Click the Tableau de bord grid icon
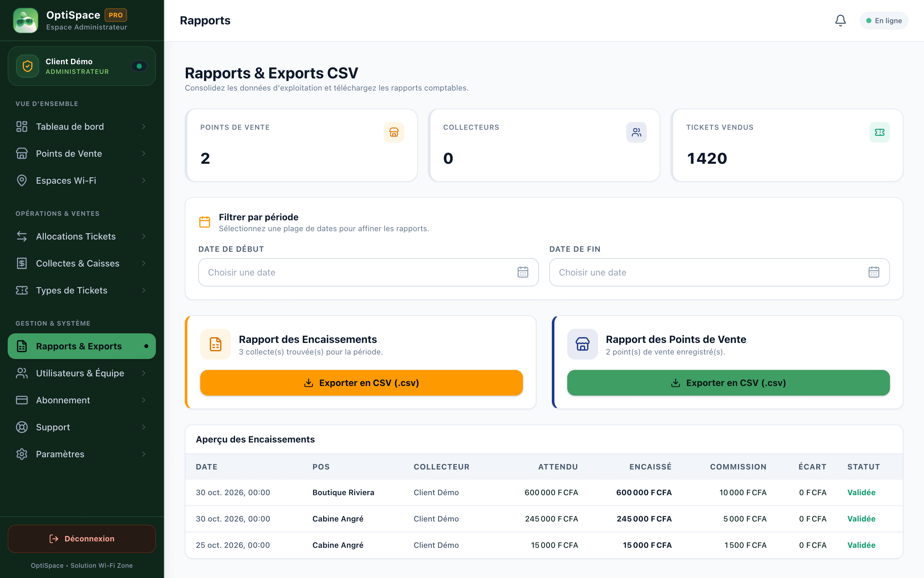924x578 pixels. tap(22, 127)
